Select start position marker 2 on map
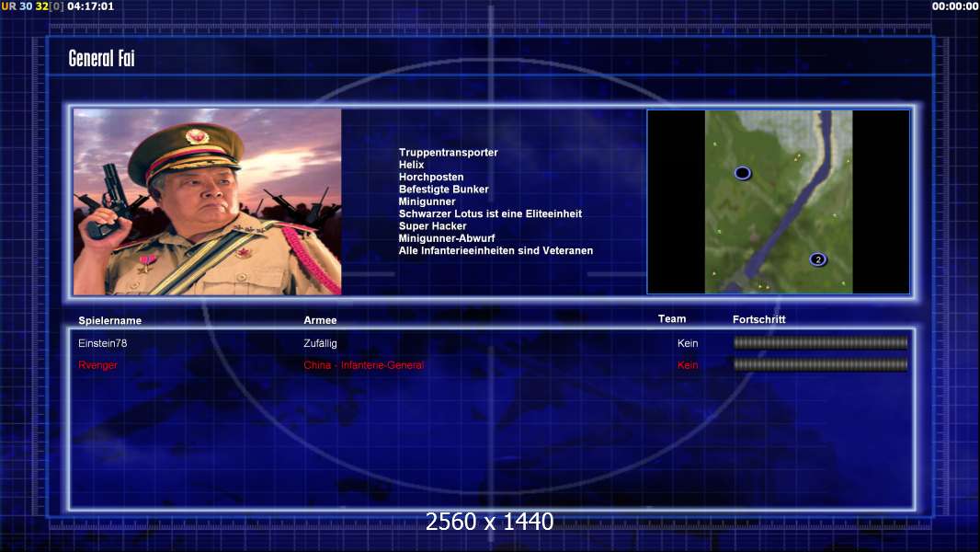The image size is (980, 552). (817, 259)
